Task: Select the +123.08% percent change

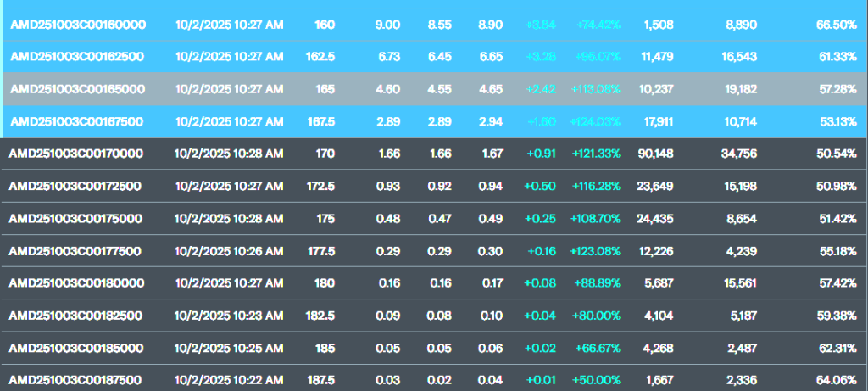Action: (596, 251)
